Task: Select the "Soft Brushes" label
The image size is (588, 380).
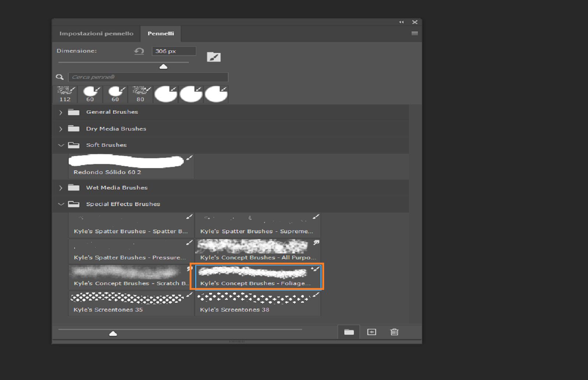Action: (x=107, y=145)
